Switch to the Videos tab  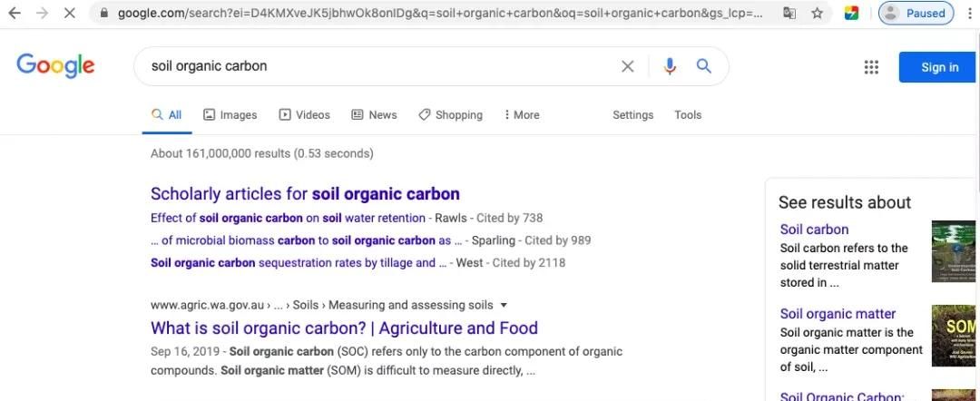[x=304, y=115]
